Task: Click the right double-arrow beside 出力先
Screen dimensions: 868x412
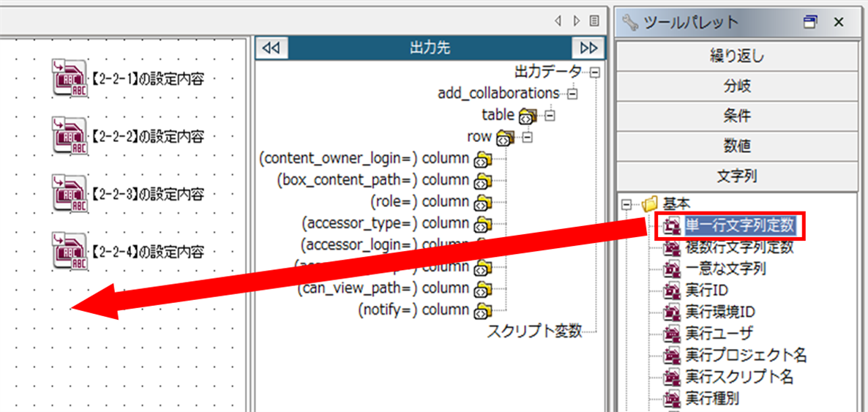Action: coord(588,48)
